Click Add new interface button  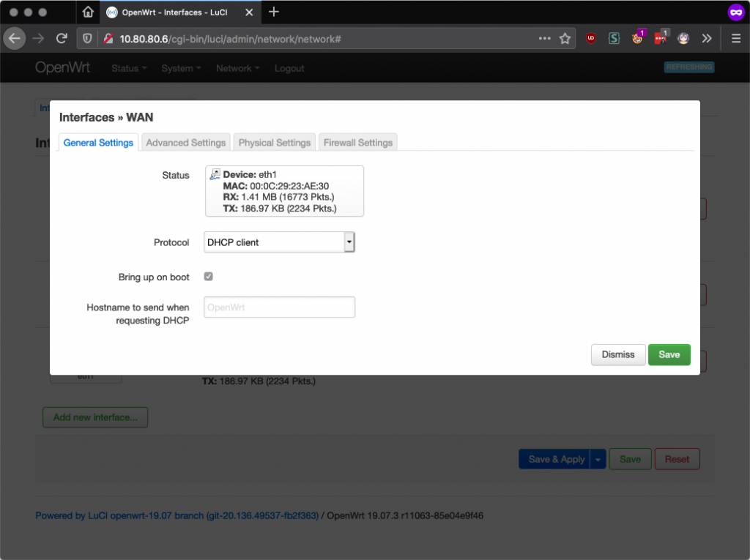pos(95,417)
